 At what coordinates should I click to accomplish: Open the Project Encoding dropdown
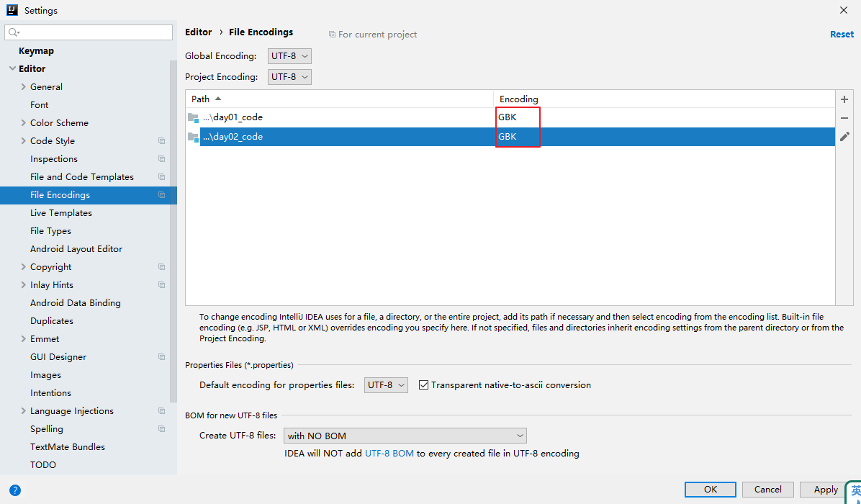tap(289, 77)
